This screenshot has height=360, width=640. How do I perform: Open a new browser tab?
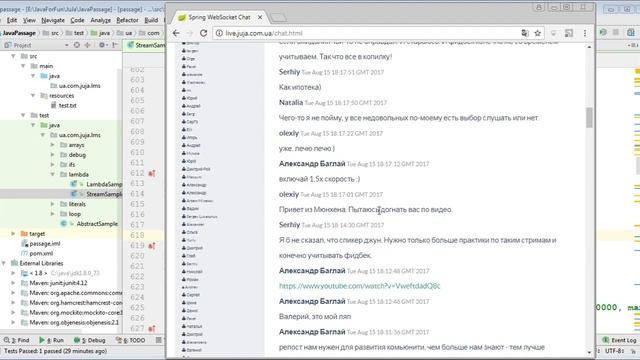pos(278,17)
